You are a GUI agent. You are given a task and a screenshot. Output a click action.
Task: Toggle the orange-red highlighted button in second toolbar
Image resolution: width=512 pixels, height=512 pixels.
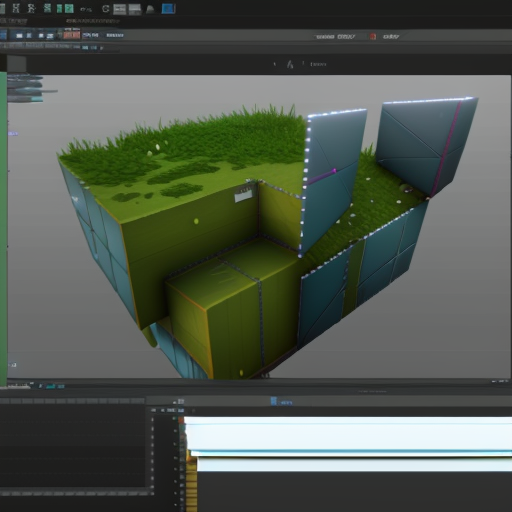tap(72, 35)
